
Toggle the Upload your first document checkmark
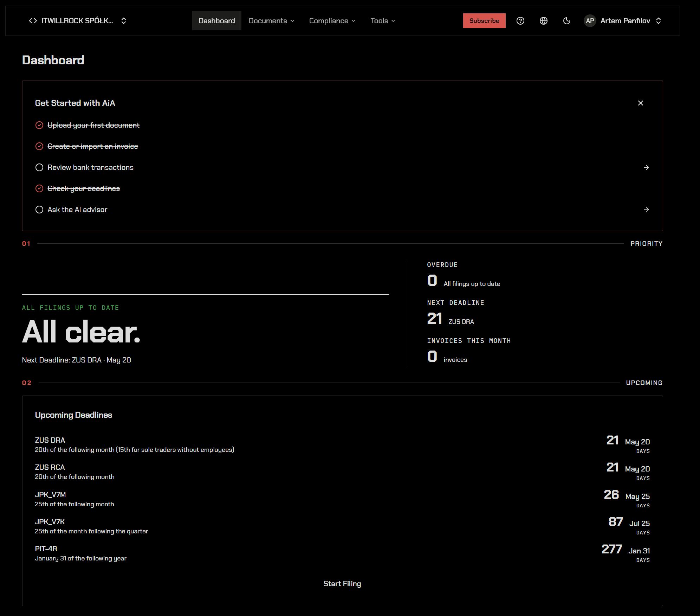(x=39, y=125)
